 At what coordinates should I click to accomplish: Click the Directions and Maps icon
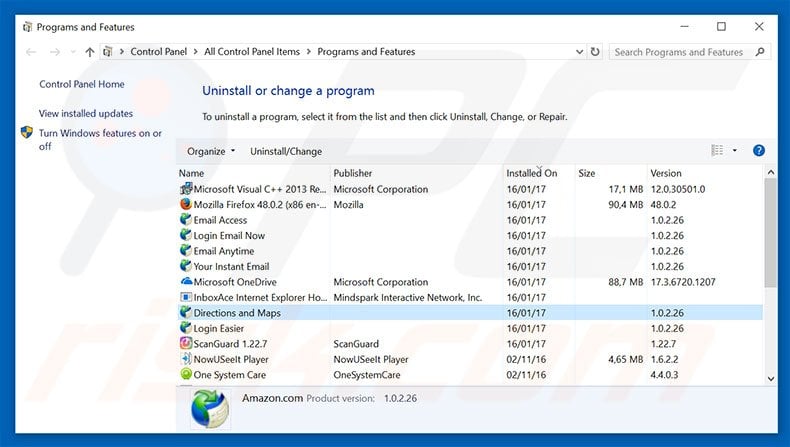point(186,312)
